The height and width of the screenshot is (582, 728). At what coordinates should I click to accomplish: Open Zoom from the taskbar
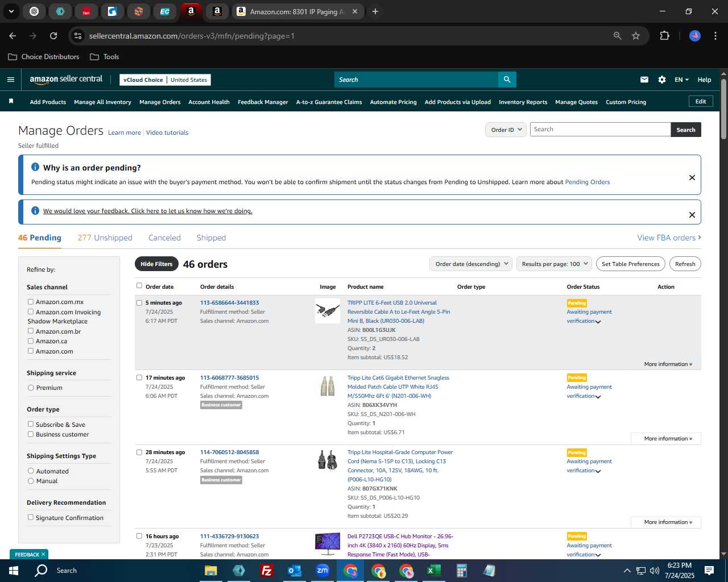click(322, 571)
